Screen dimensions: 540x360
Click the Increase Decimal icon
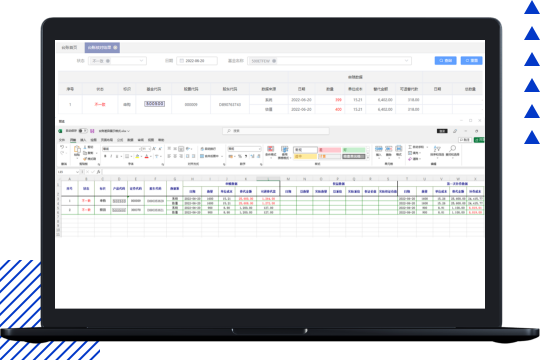(x=252, y=156)
